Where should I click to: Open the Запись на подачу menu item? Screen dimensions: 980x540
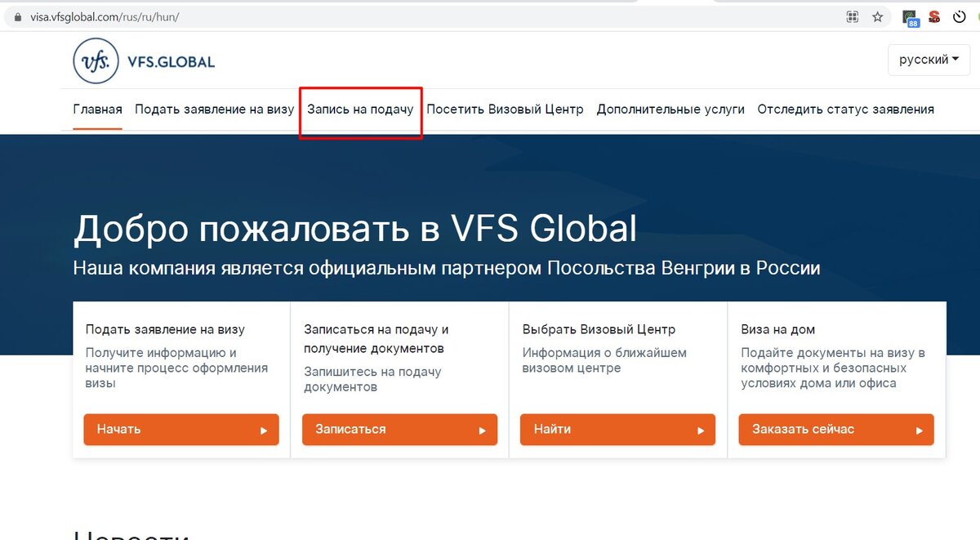click(x=360, y=109)
